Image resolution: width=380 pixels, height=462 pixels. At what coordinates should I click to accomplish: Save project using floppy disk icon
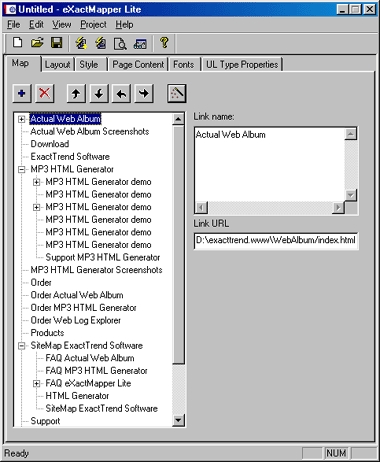57,43
